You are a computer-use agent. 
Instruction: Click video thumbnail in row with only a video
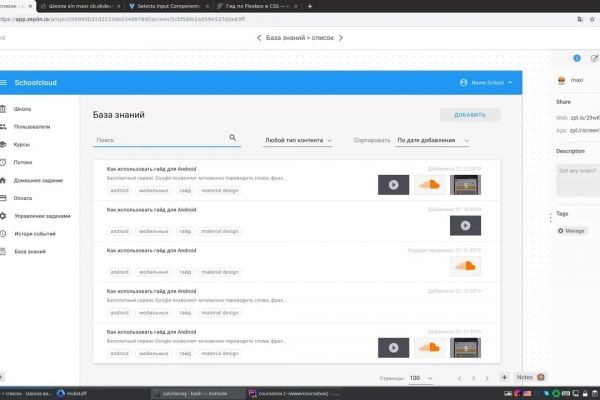point(465,225)
